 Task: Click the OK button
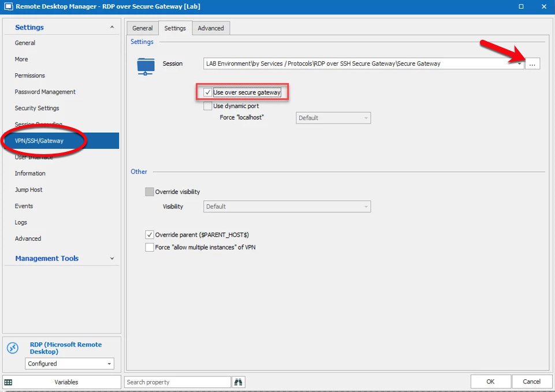[x=490, y=382]
